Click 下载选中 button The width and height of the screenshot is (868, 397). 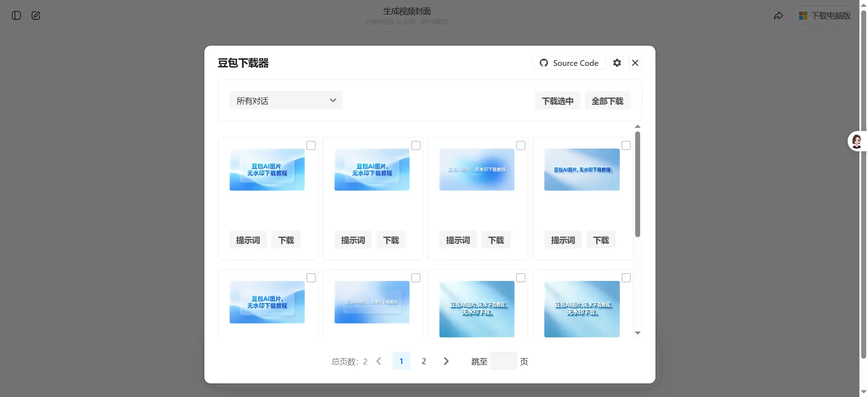tap(557, 101)
